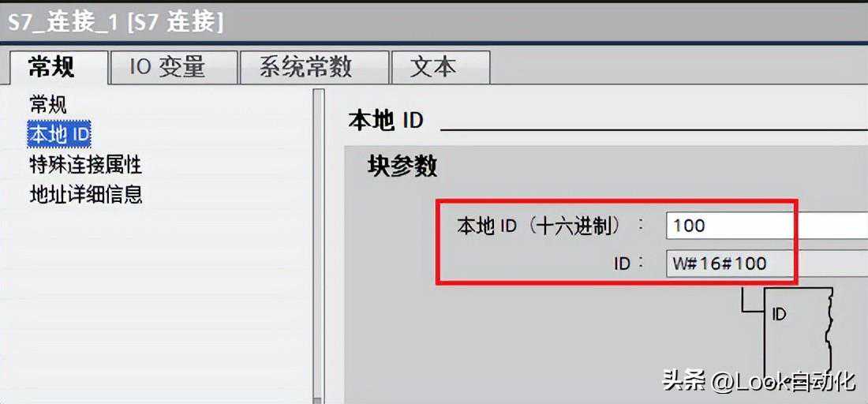
Task: Click the navigation pane vertical scrollbar track
Action: tap(318, 244)
